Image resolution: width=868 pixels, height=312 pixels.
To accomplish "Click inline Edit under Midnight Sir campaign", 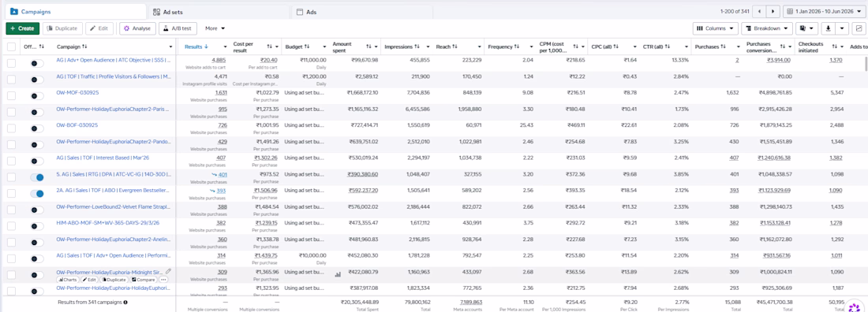I will pos(89,280).
